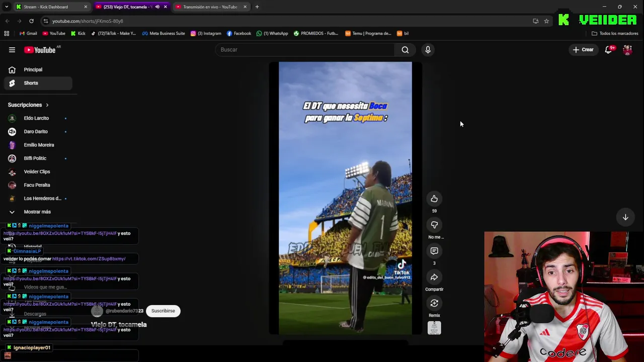Go to next Short with down arrow
Screen dimensions: 644x362
click(x=625, y=217)
